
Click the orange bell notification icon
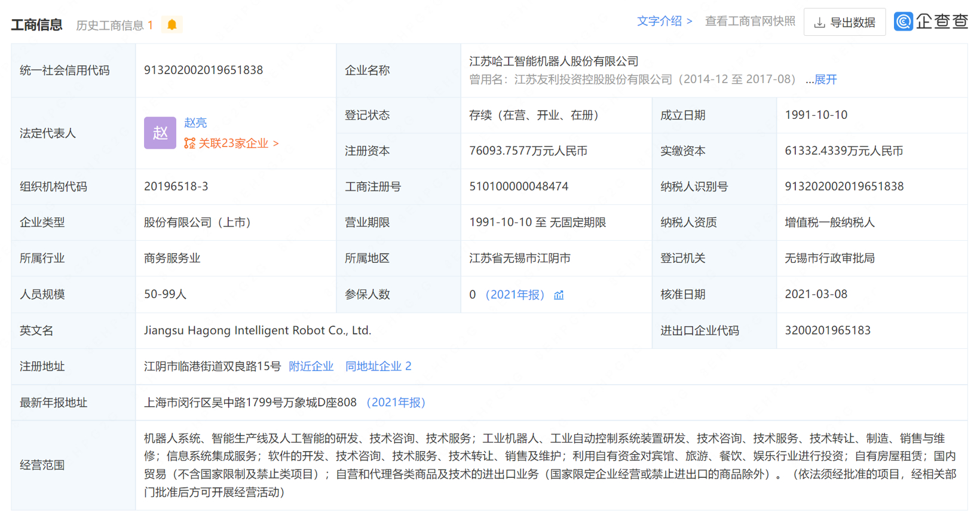(172, 24)
